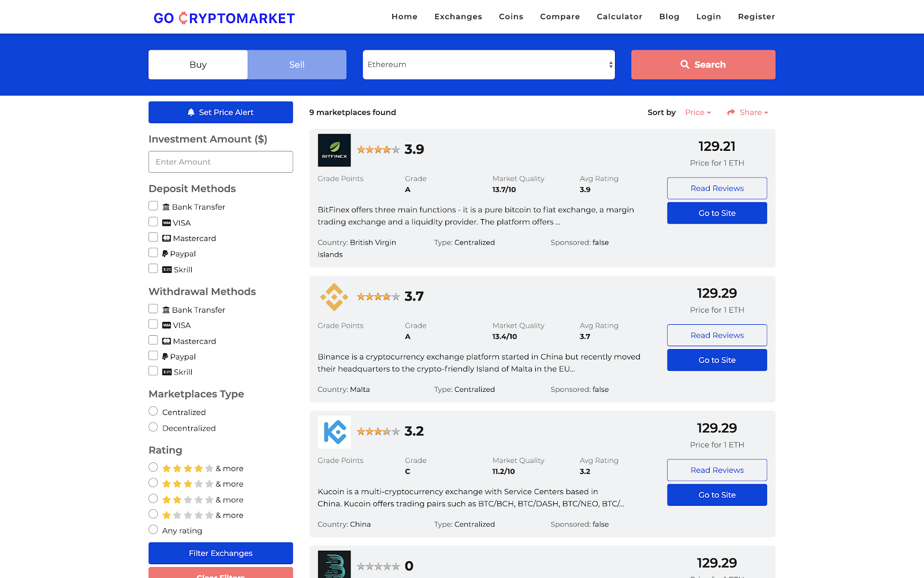The image size is (924, 578).
Task: Select Any rating option
Action: 153,529
